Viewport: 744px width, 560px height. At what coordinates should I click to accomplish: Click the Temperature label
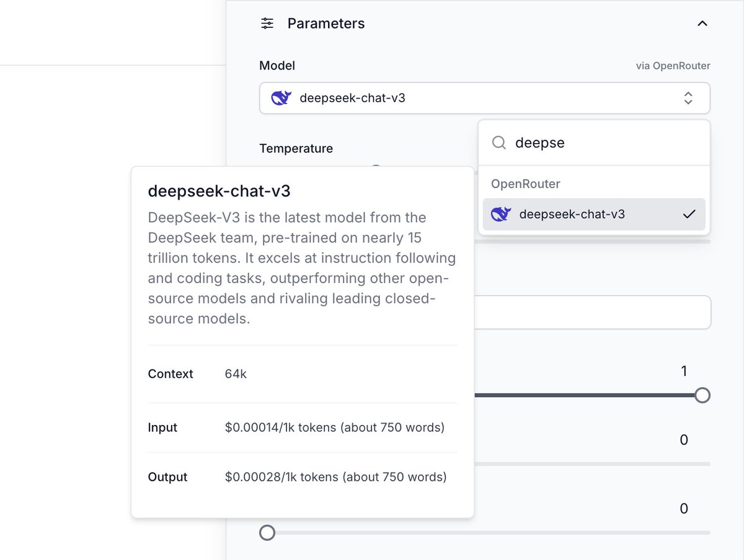[x=296, y=149]
